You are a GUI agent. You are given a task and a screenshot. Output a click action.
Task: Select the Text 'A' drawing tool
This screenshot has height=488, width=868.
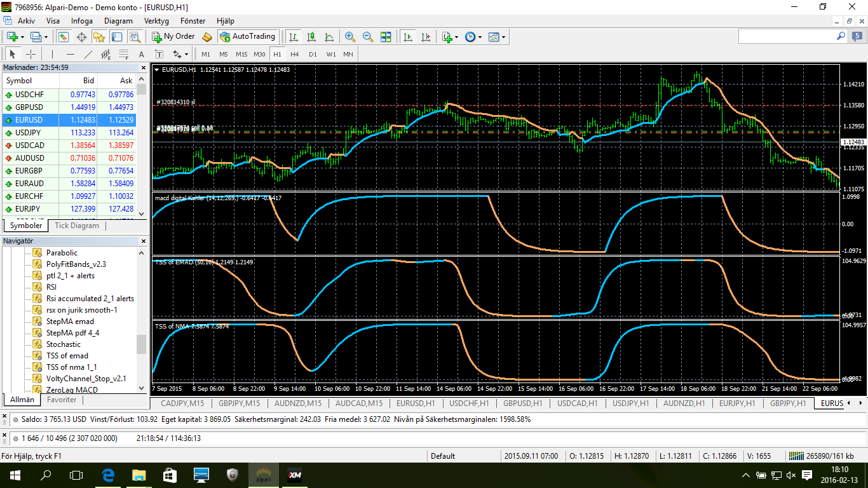141,54
